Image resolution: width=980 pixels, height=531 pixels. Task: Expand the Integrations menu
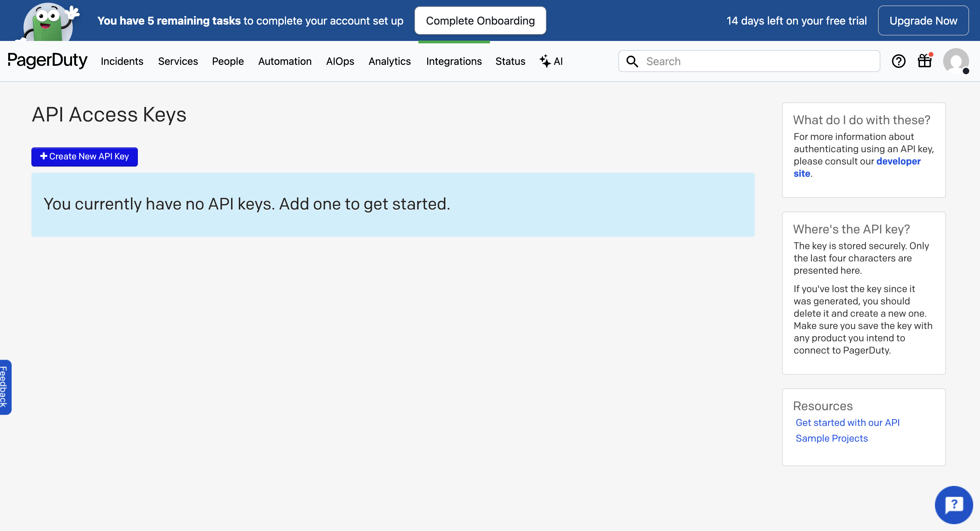coord(453,61)
